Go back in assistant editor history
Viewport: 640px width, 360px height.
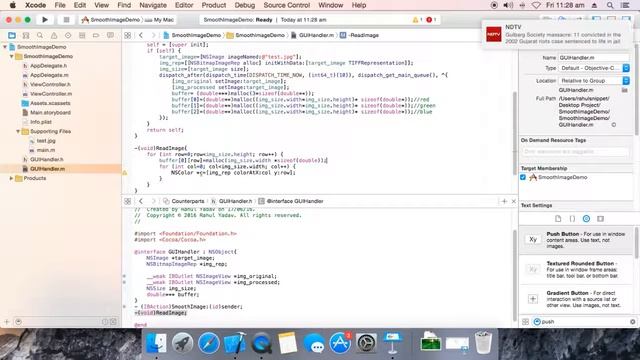tap(141, 201)
